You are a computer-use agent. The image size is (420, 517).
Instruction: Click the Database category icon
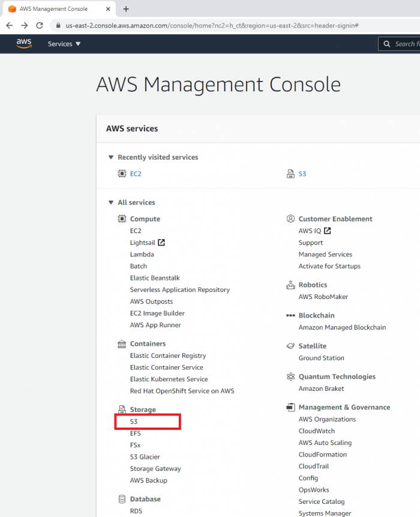point(122,499)
